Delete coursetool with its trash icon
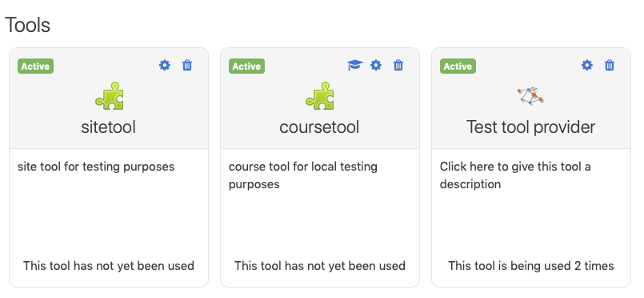 tap(398, 65)
